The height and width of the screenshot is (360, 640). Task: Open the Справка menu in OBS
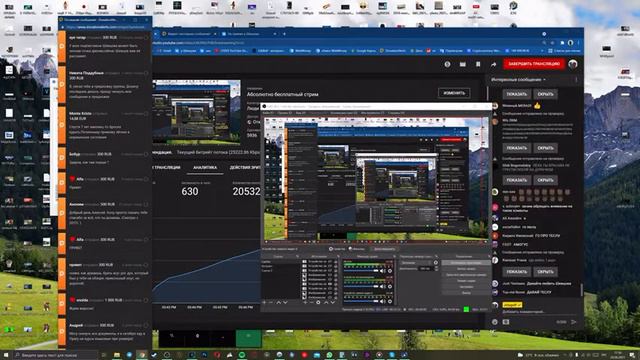tap(396, 113)
